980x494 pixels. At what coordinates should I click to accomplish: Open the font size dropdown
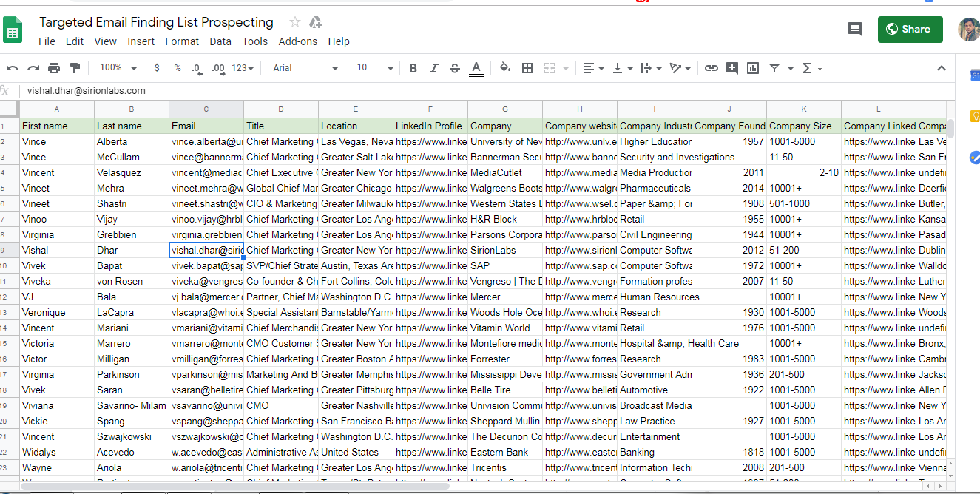pyautogui.click(x=372, y=68)
